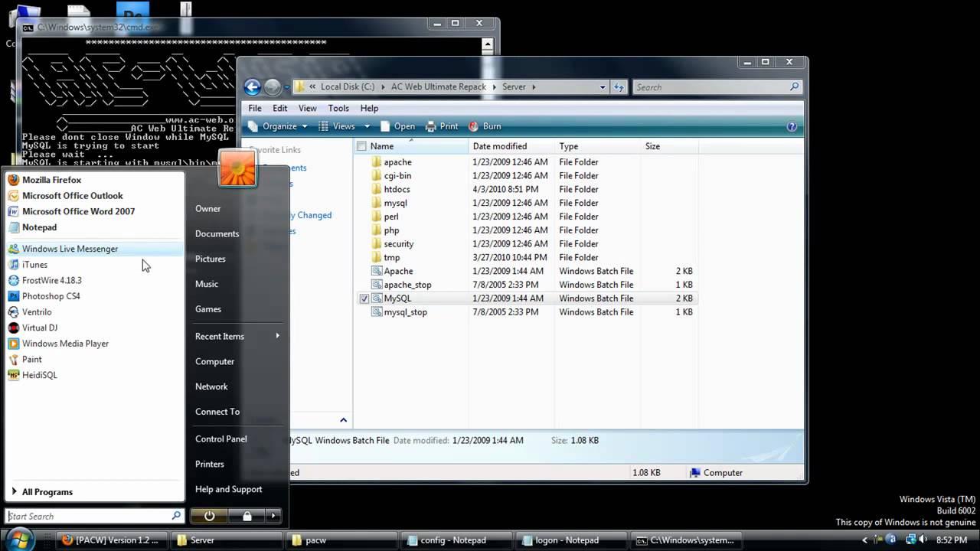Screen dimensions: 980x551
Task: Open Microsoft Office Word 2007
Action: pos(94,211)
